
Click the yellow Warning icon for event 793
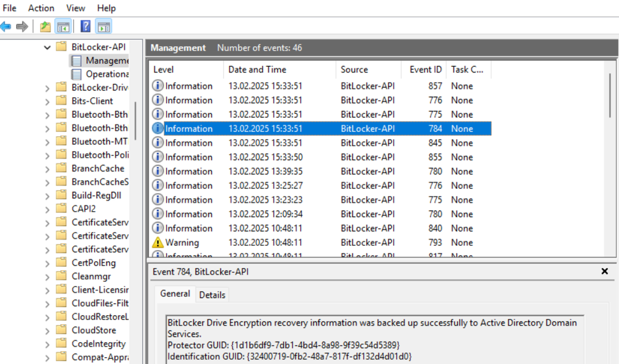click(157, 242)
